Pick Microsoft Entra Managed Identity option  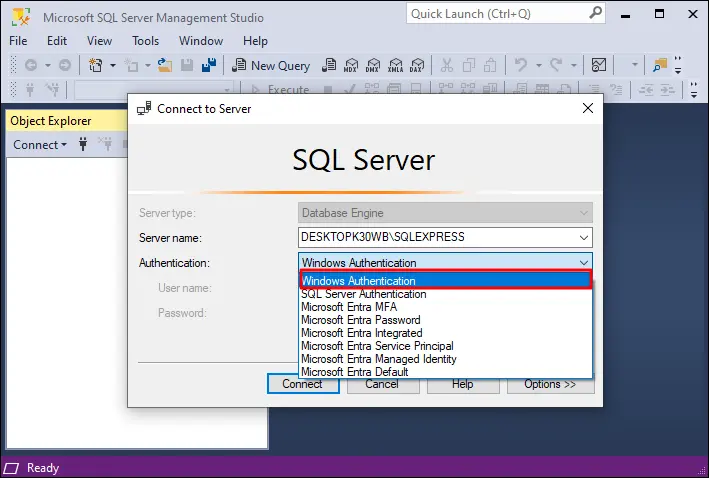[378, 359]
